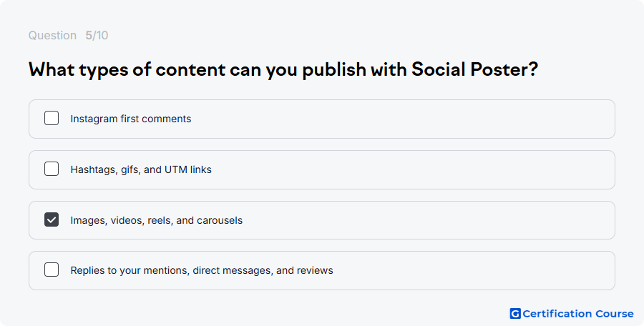Click the blue G logo icon
The height and width of the screenshot is (326, 644).
[x=515, y=314]
